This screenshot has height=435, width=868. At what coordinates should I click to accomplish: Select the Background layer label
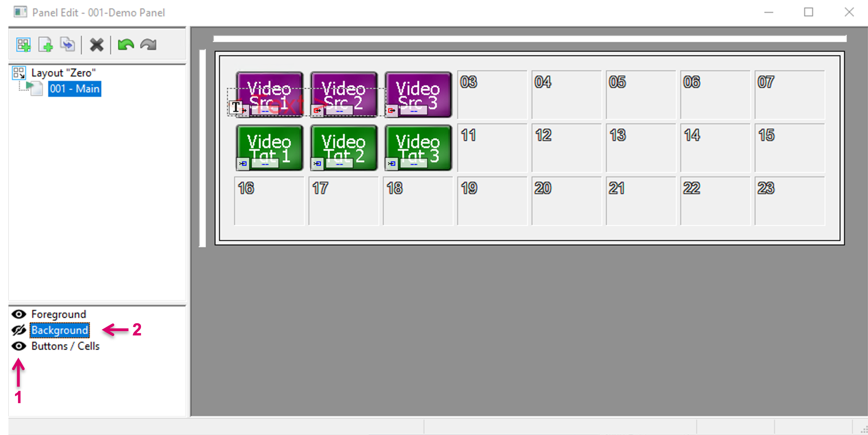point(60,330)
